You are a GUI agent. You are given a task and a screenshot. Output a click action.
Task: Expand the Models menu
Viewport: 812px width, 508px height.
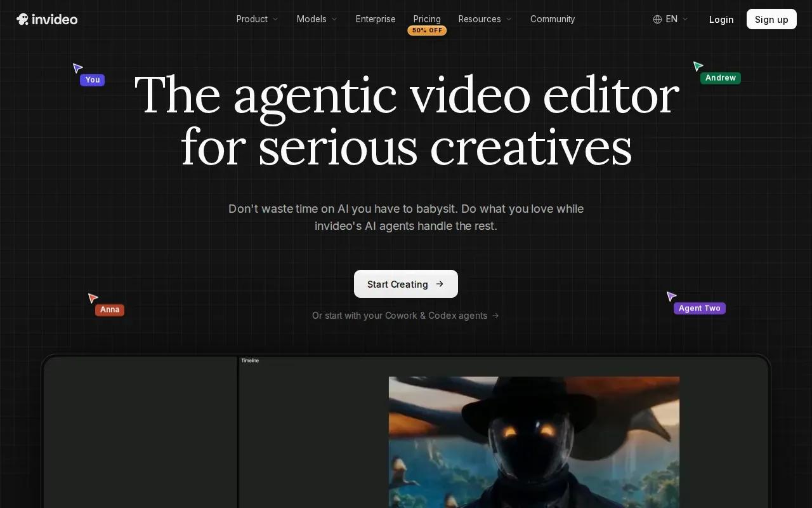point(317,19)
